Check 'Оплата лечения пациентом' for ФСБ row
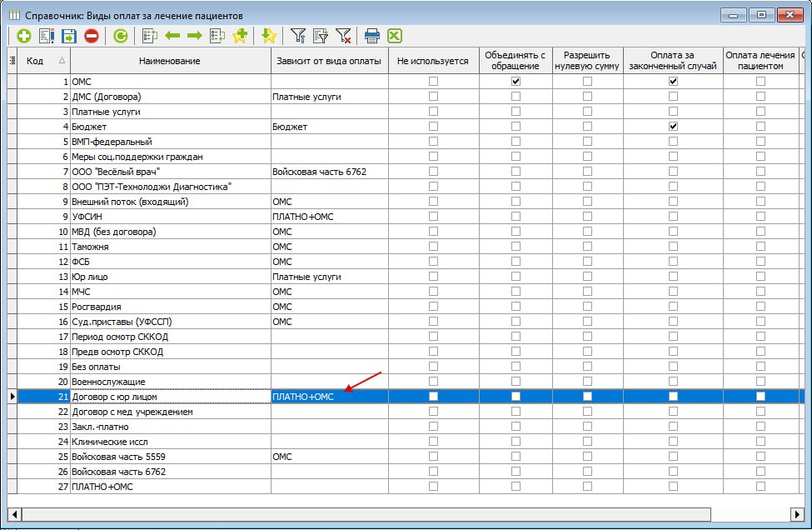The image size is (812, 530). [x=760, y=262]
